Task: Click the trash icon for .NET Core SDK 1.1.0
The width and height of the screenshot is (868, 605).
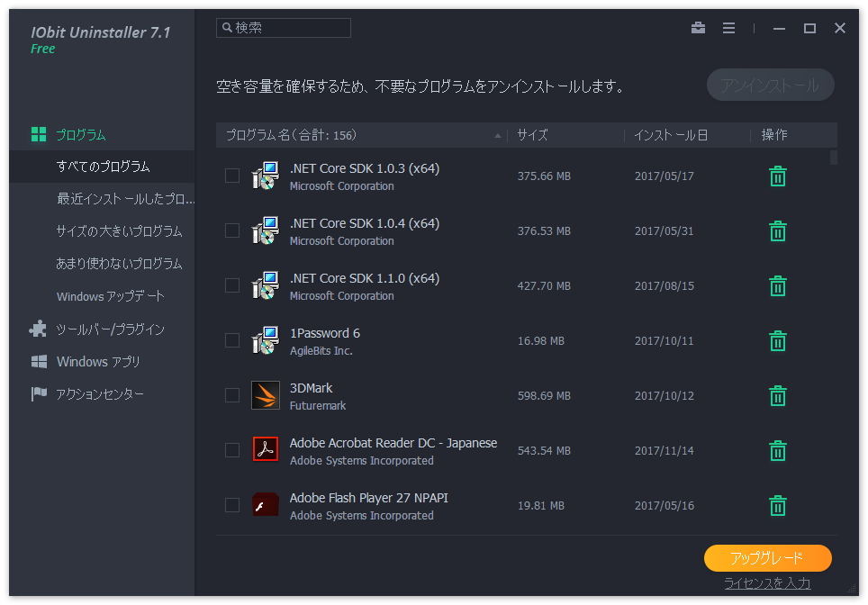Action: tap(777, 285)
